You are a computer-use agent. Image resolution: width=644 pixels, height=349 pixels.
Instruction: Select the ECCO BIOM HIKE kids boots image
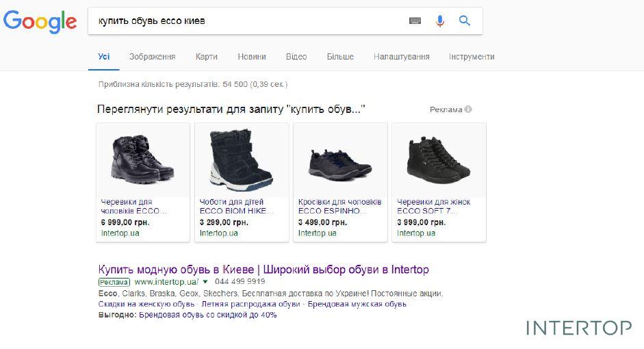click(x=242, y=160)
